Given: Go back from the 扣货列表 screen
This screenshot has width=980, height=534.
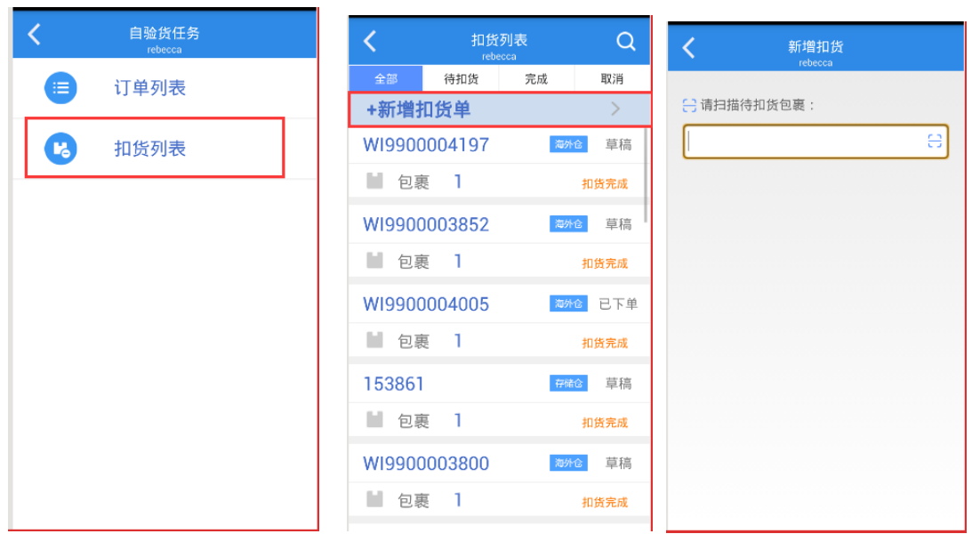Looking at the screenshot, I should coord(370,41).
